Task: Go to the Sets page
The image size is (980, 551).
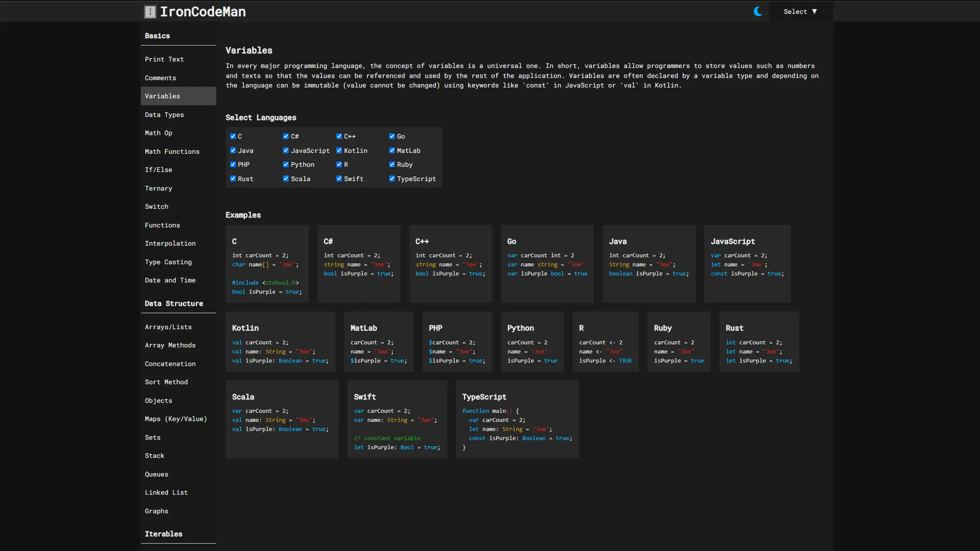Action: (x=178, y=438)
